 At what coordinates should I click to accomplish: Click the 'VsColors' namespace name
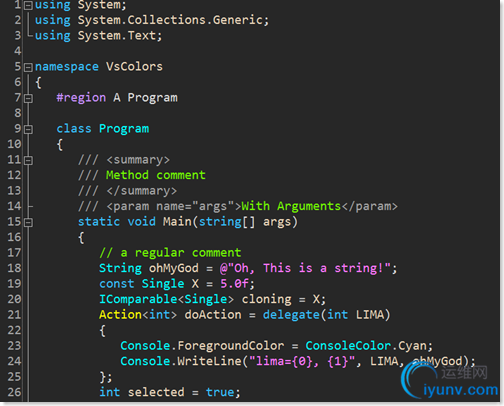134,66
